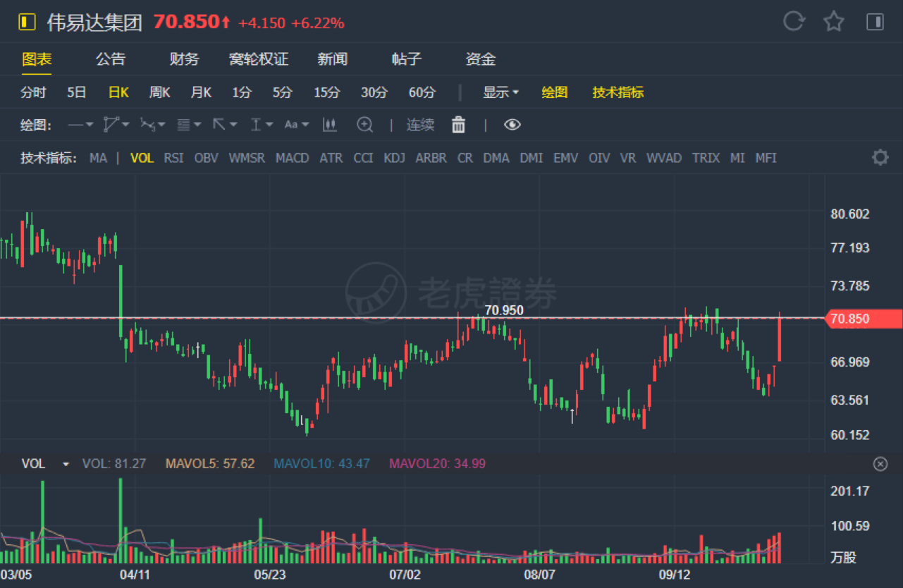Image resolution: width=903 pixels, height=588 pixels.
Task: Open indicator settings gear icon
Action: pyautogui.click(x=880, y=157)
